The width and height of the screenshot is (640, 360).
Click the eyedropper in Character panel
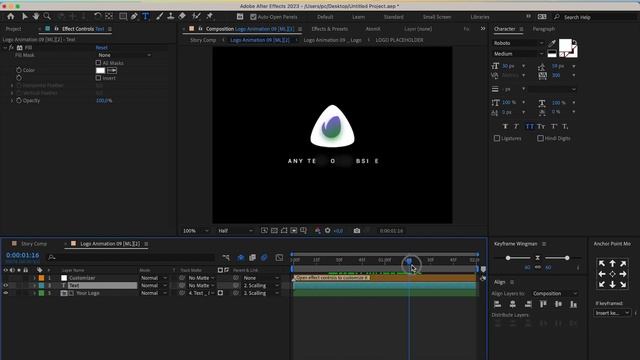pos(552,43)
